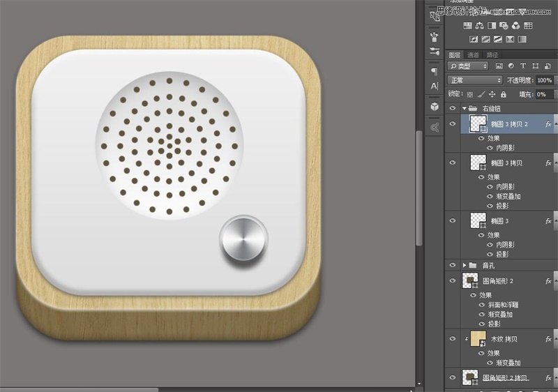Add a Color Lookup grid adjustment
Viewport: 558px width, 392px height.
tap(528, 25)
